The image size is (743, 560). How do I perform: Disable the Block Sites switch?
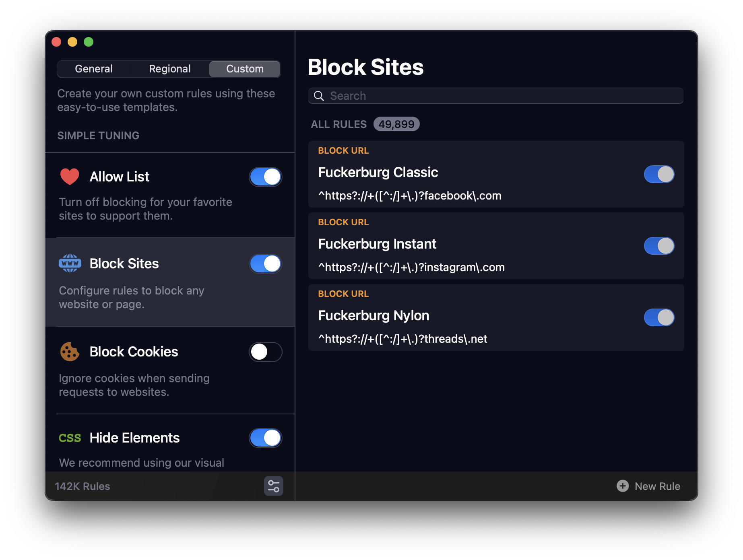[x=266, y=264]
